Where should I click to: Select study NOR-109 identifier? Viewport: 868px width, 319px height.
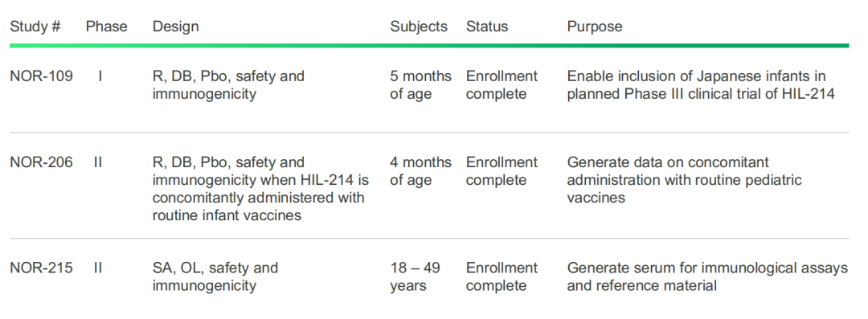coord(41,76)
